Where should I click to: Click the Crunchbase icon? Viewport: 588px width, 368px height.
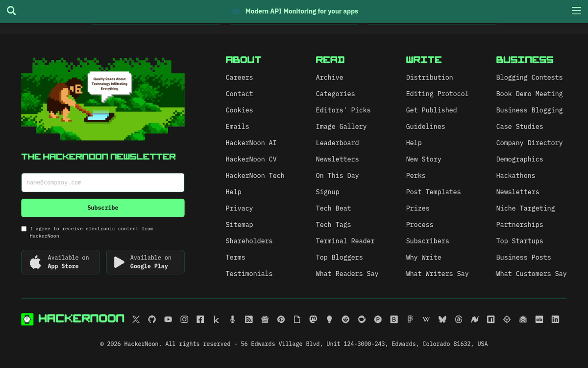coord(539,319)
